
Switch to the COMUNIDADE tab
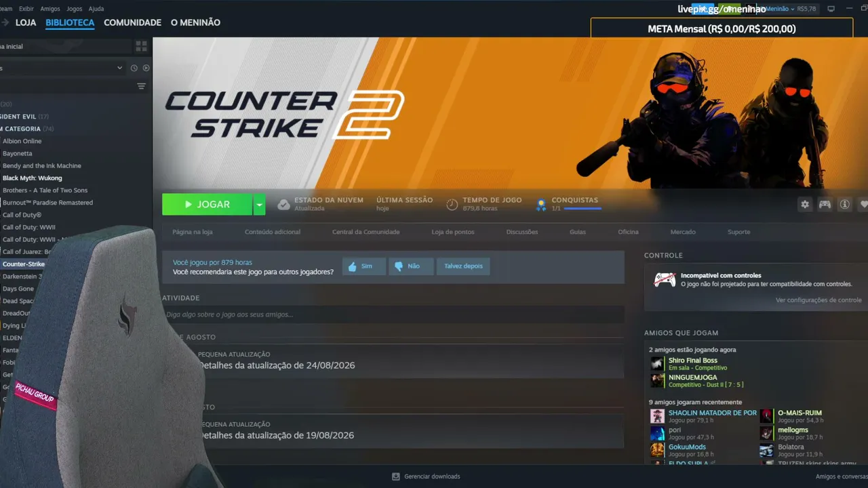point(132,22)
